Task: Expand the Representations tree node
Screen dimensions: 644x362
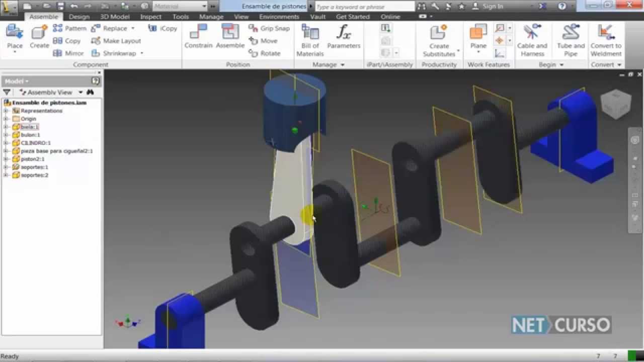Action: [6, 111]
